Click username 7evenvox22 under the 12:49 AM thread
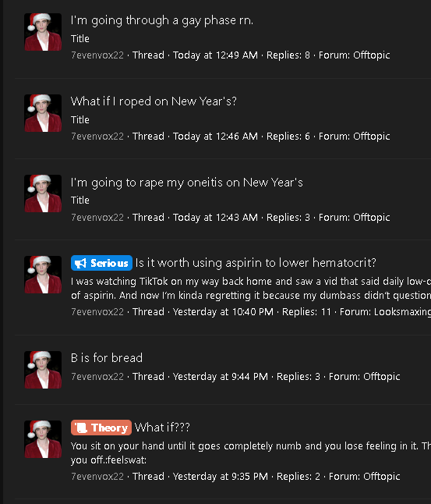This screenshot has height=504, width=431. click(97, 55)
